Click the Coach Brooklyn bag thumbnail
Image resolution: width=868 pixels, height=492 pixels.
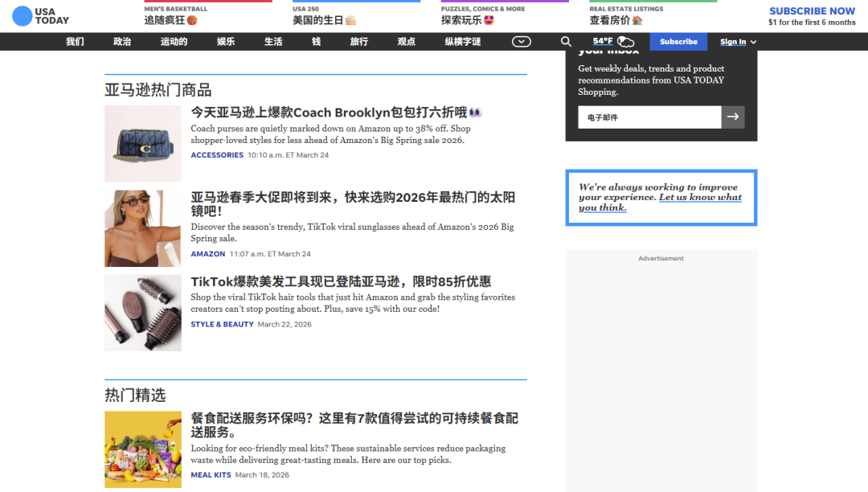click(143, 144)
